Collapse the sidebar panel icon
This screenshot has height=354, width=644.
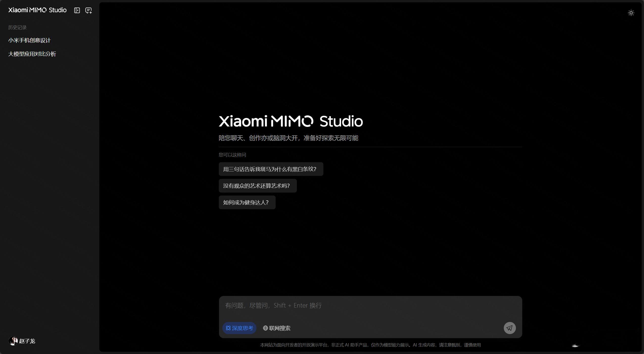(77, 10)
